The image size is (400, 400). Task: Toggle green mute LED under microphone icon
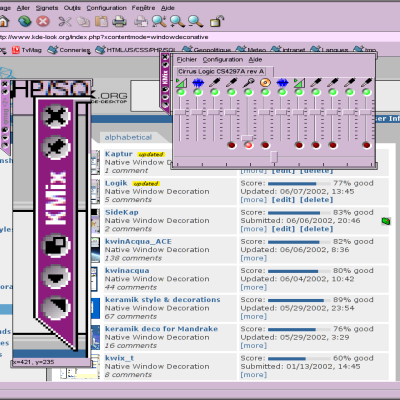248,92
